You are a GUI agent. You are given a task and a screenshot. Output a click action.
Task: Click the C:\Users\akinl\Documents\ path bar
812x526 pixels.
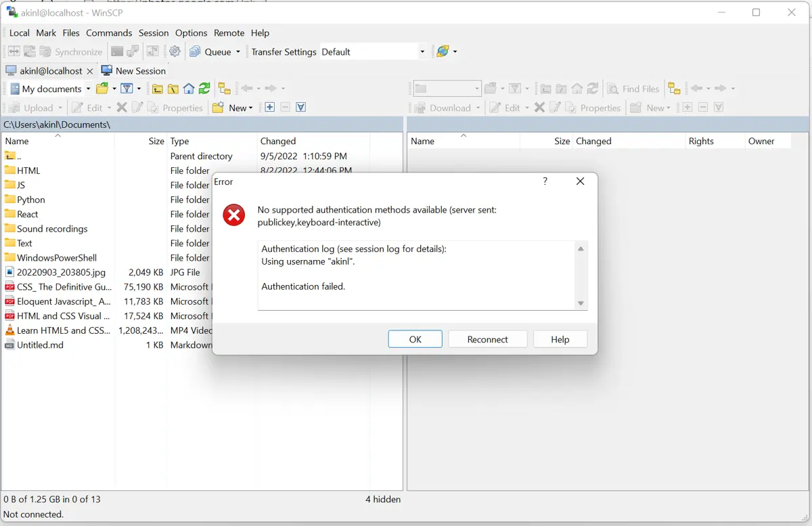[202, 125]
